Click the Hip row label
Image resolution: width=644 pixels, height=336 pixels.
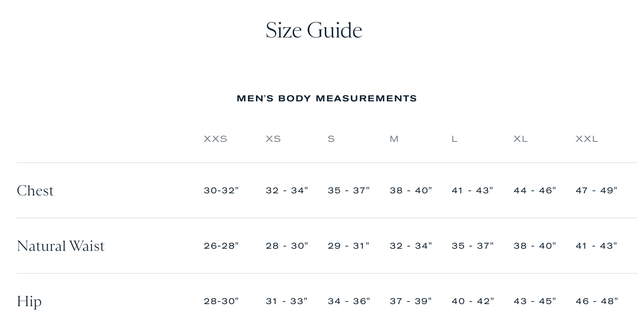pyautogui.click(x=29, y=302)
